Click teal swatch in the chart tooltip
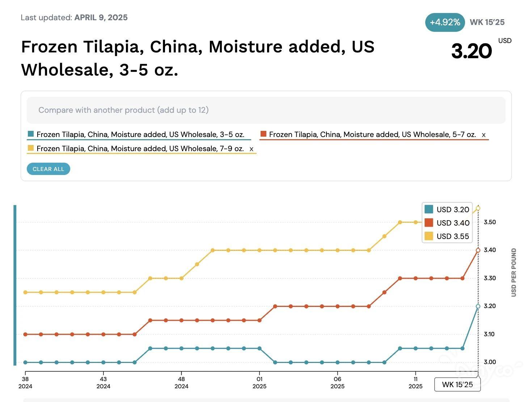The height and width of the screenshot is (402, 532). (429, 209)
